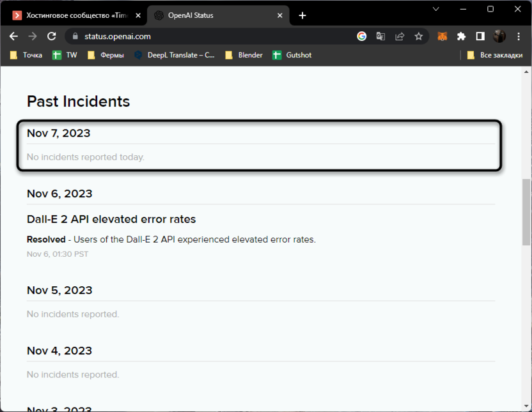This screenshot has height=412, width=532.
Task: Open the TW bookmark
Action: 65,55
